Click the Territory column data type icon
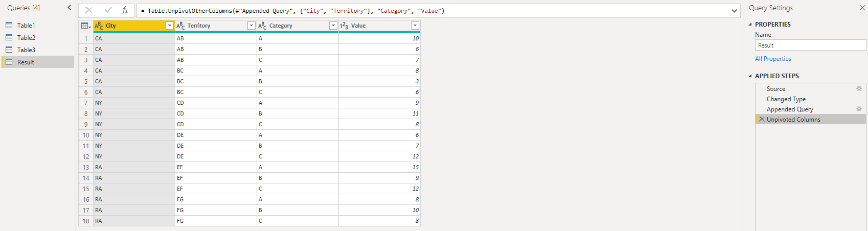 click(180, 26)
